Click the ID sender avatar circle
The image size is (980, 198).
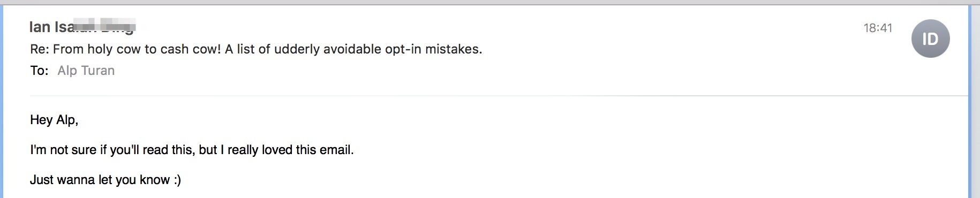[930, 39]
